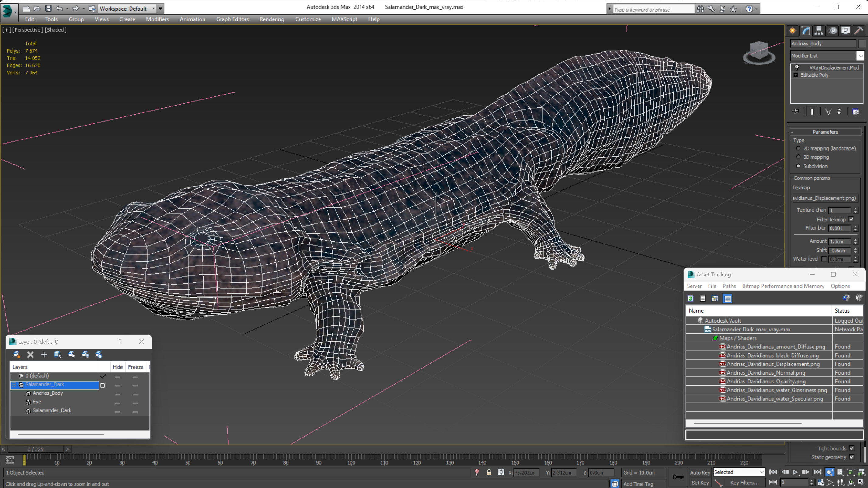The height and width of the screenshot is (488, 868).
Task: Increase Amount spinner value
Action: click(x=855, y=240)
